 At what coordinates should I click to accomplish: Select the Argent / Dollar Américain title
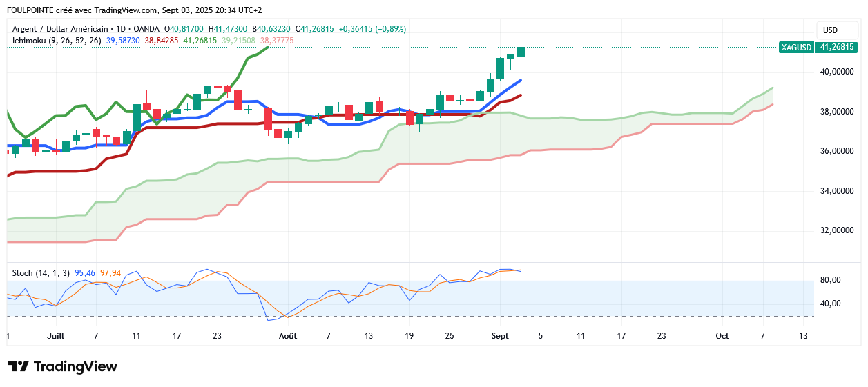pyautogui.click(x=60, y=29)
